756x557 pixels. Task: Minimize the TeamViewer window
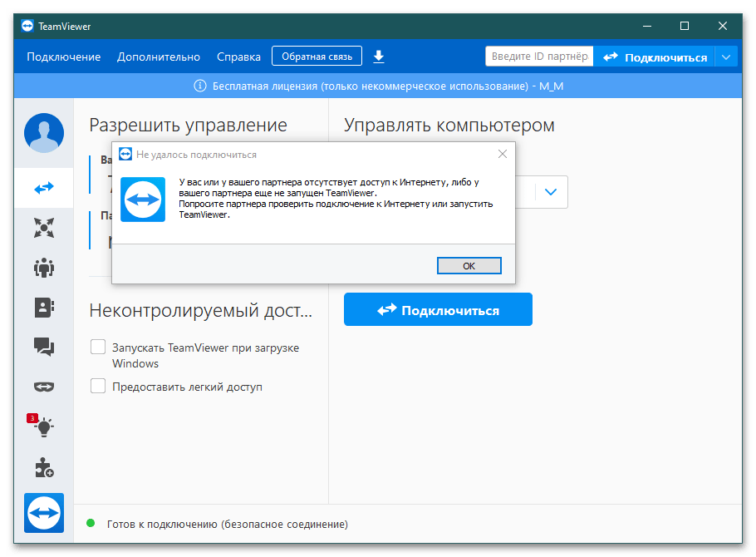pyautogui.click(x=647, y=26)
